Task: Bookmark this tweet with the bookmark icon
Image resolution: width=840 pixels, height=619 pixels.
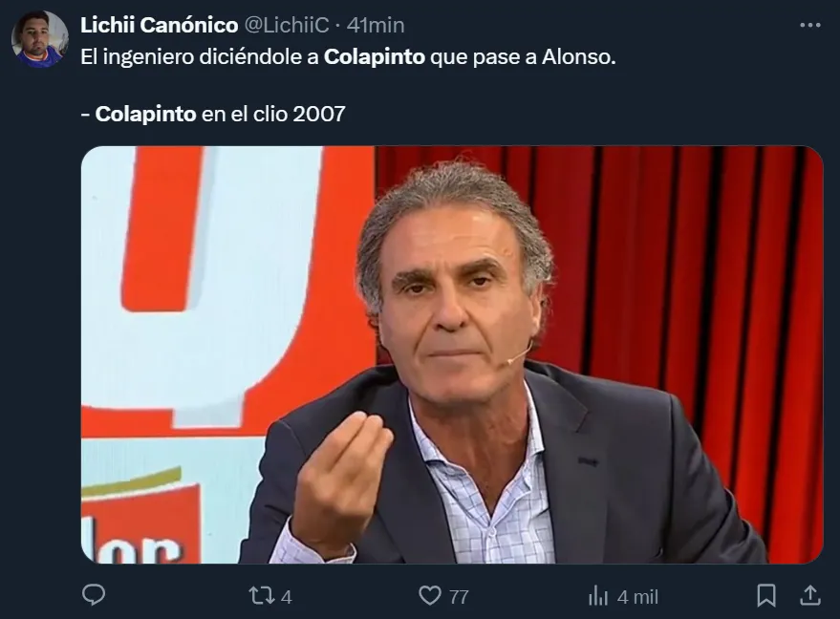Action: [x=766, y=595]
